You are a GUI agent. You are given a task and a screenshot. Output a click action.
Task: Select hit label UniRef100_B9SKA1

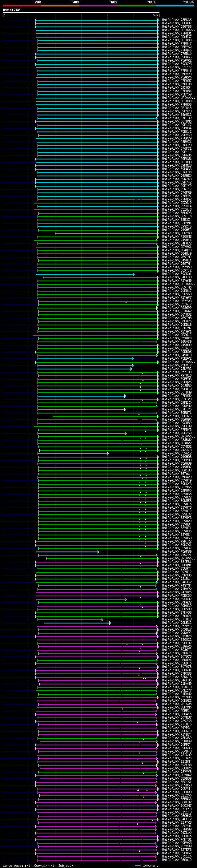(176, 274)
